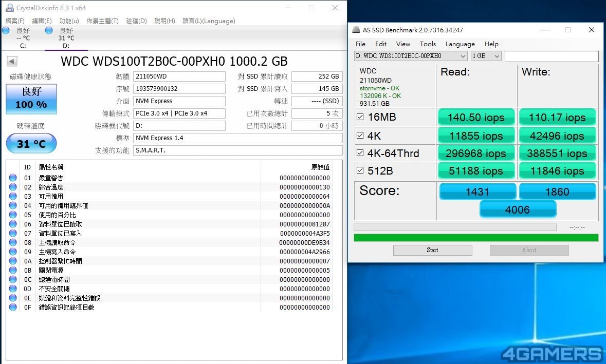Image resolution: width=606 pixels, height=364 pixels.
Task: Click status orb for attribute 05 使用的百分比
Action: point(13,215)
